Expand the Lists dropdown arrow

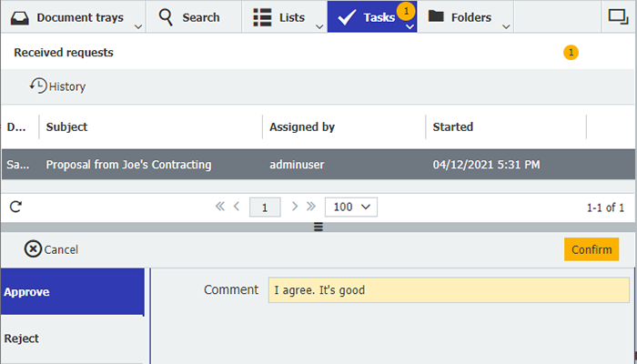pos(319,26)
